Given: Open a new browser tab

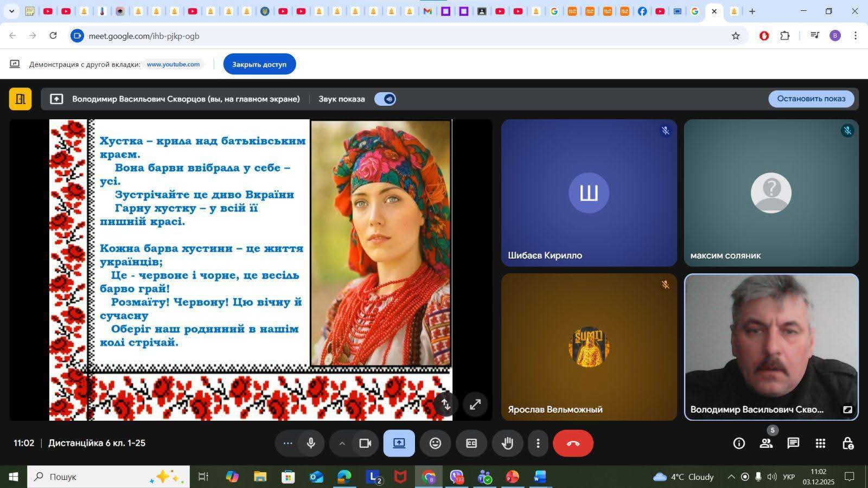Looking at the screenshot, I should click(752, 11).
